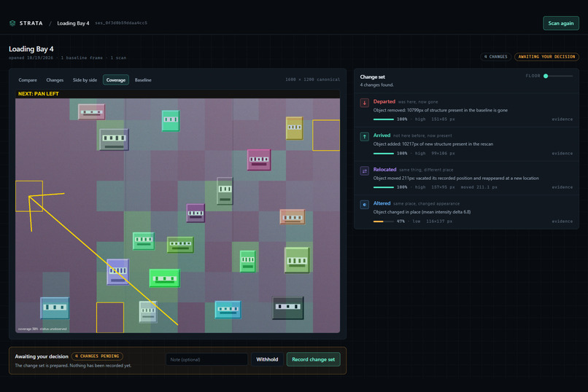Click the black crate near bottom right
The height and width of the screenshot is (392, 588).
pos(288,307)
